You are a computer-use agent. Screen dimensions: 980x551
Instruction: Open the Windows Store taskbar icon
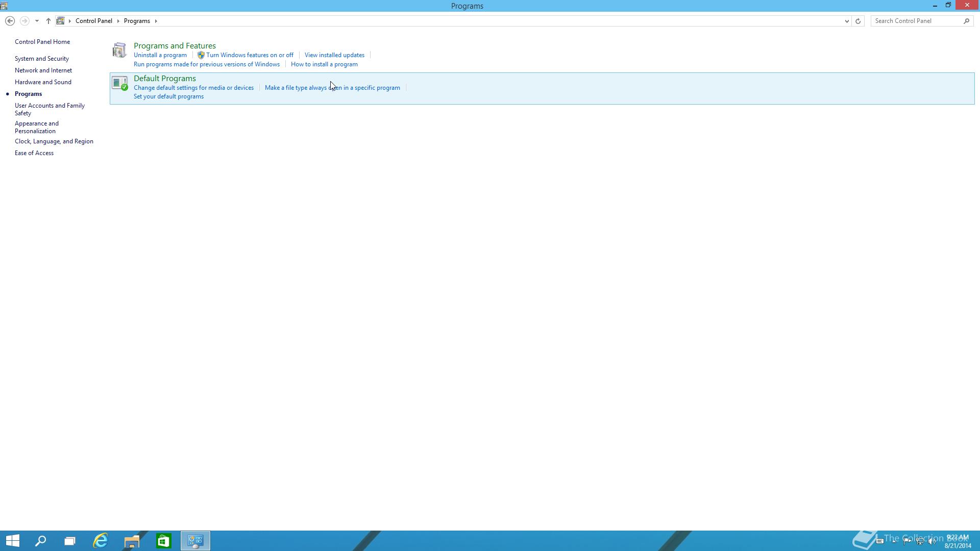163,541
